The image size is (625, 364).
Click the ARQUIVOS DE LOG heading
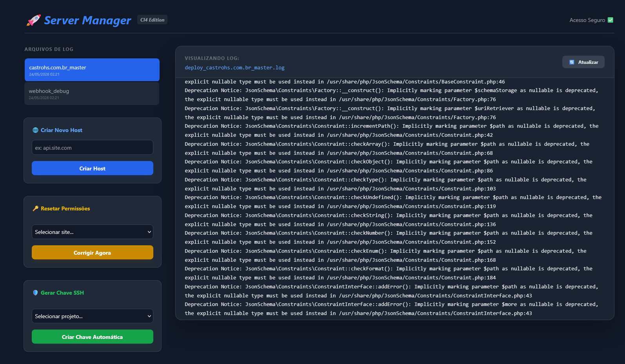(49, 49)
